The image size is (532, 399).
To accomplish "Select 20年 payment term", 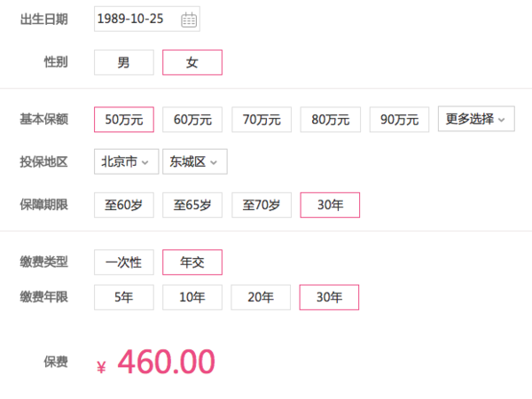I will 261,297.
